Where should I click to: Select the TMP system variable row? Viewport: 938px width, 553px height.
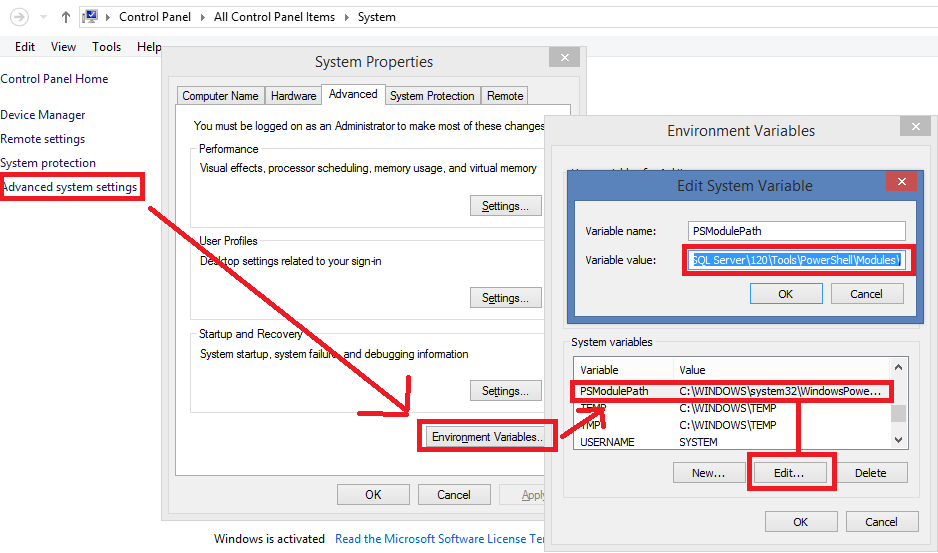[732, 424]
